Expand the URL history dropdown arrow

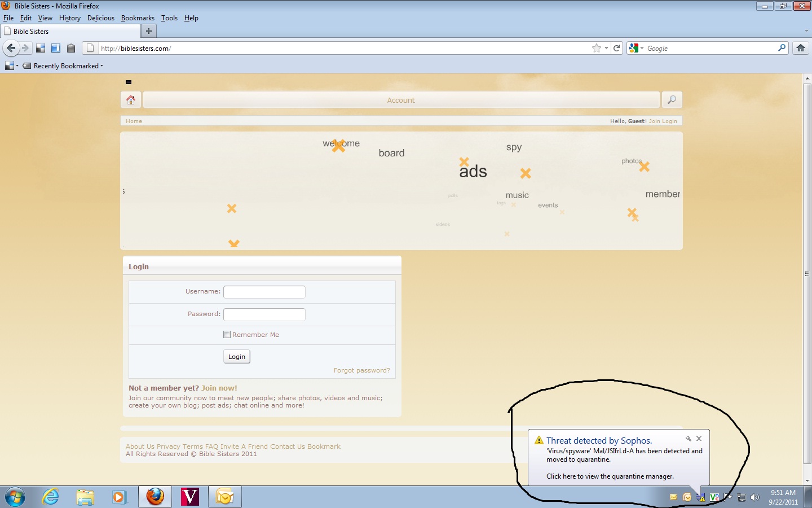[606, 49]
